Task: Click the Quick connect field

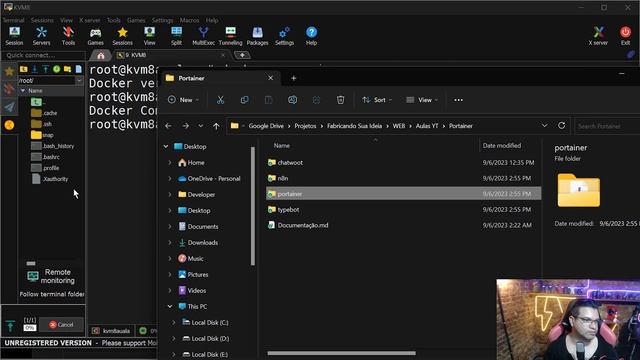Action: (x=43, y=55)
